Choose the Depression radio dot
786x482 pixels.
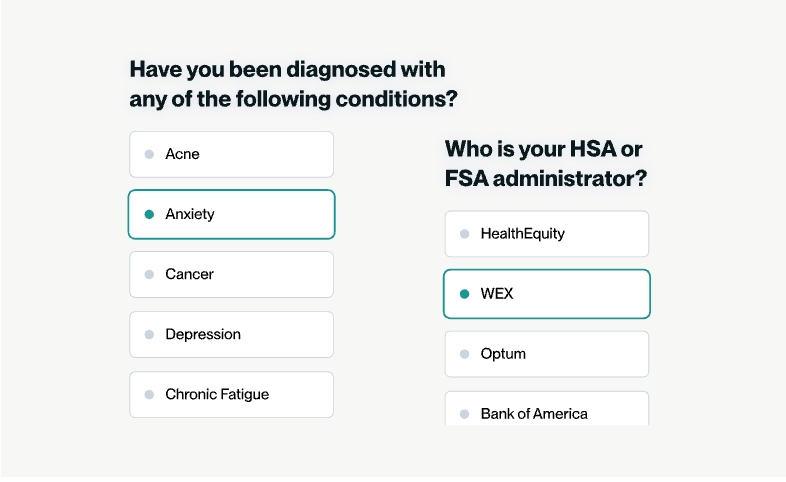click(x=149, y=334)
